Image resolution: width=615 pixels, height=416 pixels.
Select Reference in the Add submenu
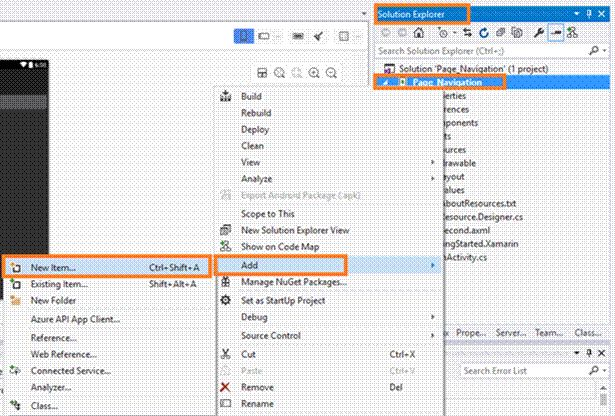pyautogui.click(x=108, y=338)
